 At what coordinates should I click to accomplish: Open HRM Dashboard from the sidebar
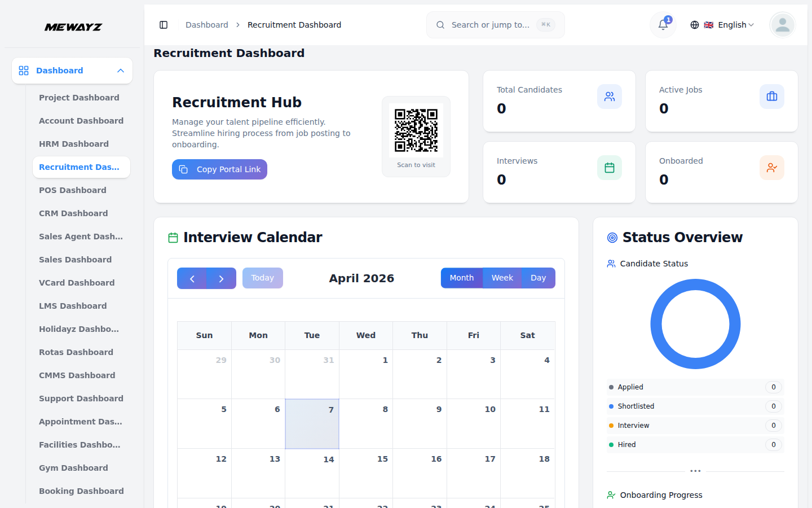coord(74,144)
